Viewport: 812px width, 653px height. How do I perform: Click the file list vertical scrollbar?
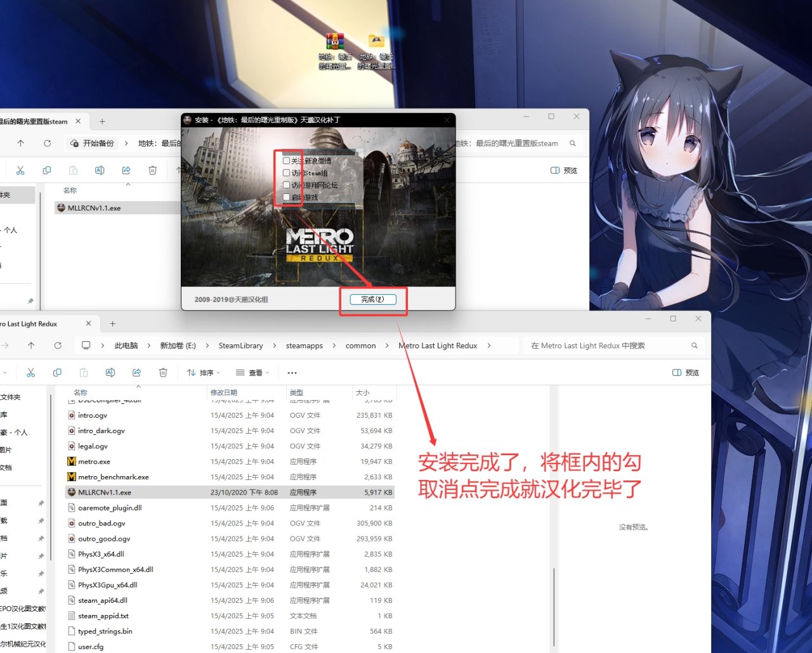[x=554, y=605]
